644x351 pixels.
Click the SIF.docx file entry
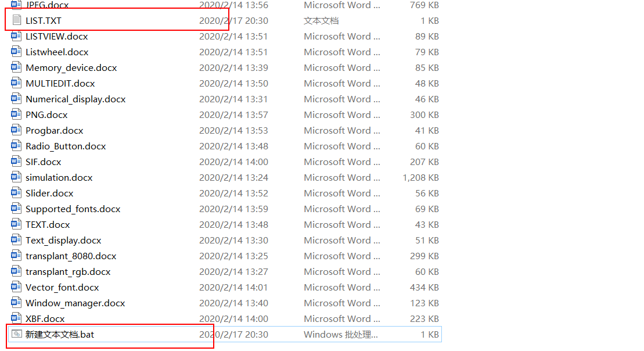pyautogui.click(x=43, y=162)
